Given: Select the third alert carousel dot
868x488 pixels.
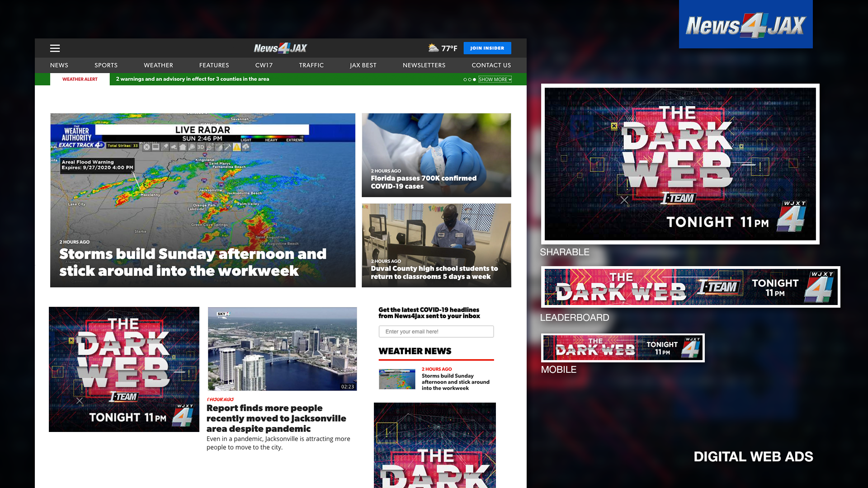Looking at the screenshot, I should [x=474, y=80].
